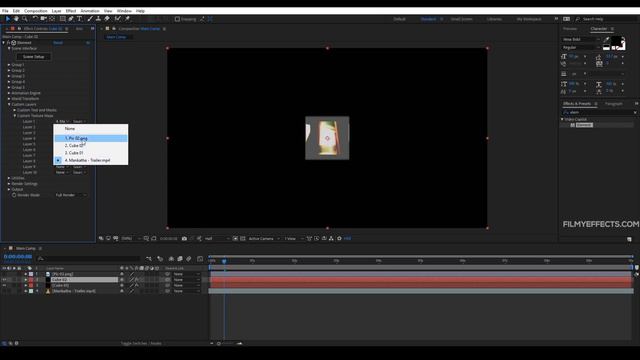Image resolution: width=640 pixels, height=360 pixels.
Task: Open the Graph Editor icon
Action: click(200, 259)
